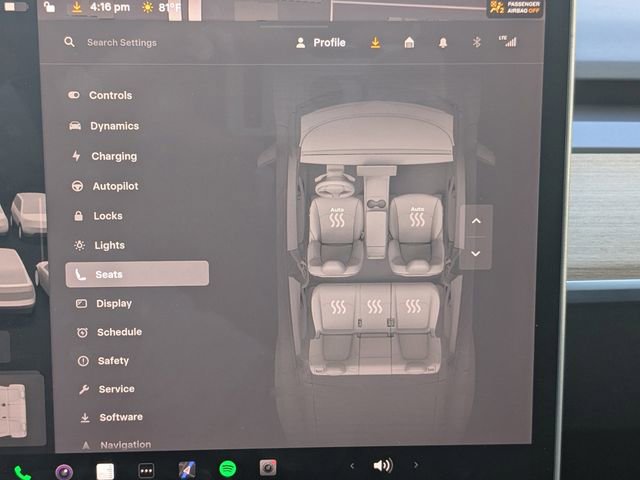This screenshot has height=480, width=640.
Task: Click the Autopilot steering wheel icon
Action: (78, 186)
